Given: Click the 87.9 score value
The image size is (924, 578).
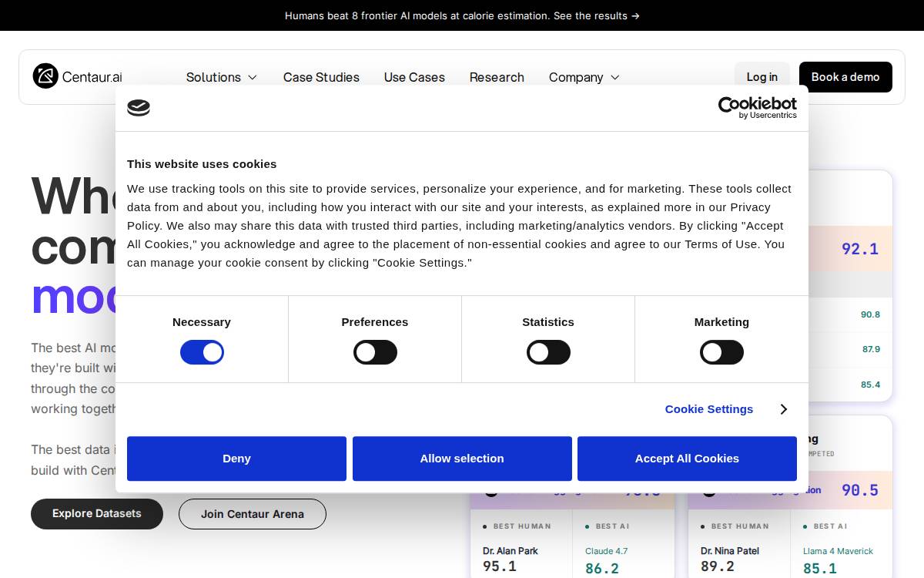Looking at the screenshot, I should click(871, 349).
